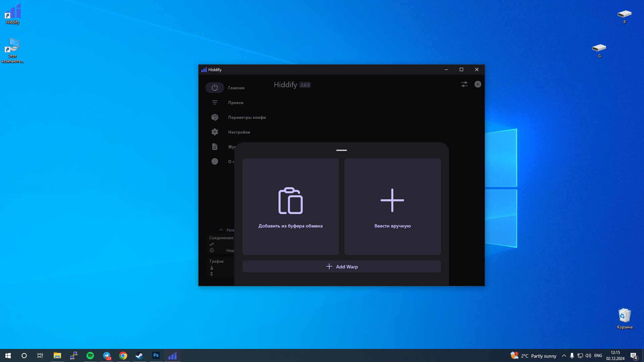
Task: Launch Spotify from the taskbar
Action: (90, 356)
